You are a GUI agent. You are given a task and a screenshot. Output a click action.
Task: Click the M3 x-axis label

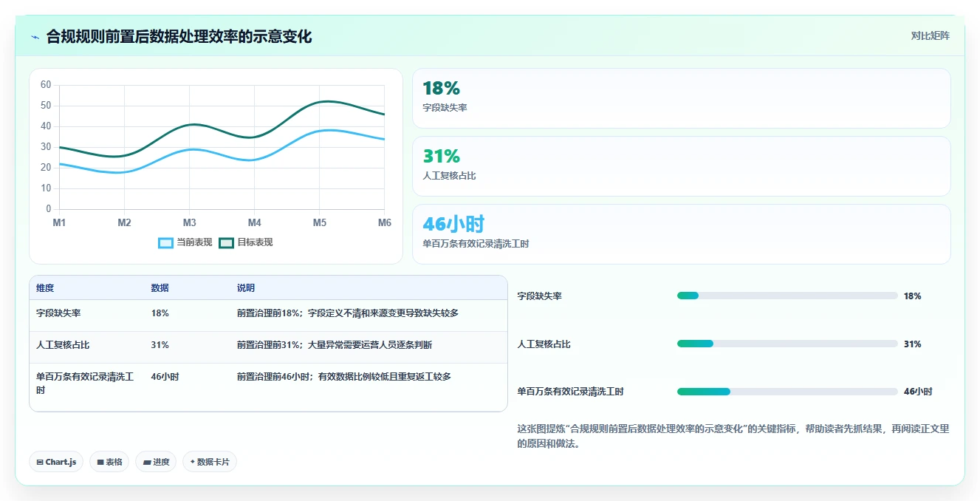coord(189,222)
